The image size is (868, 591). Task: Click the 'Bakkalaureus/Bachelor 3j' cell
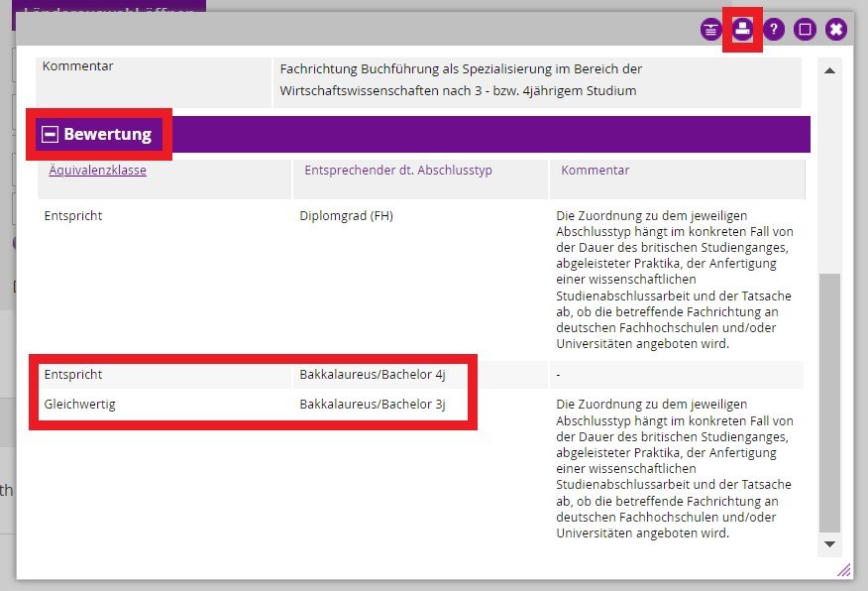coord(372,405)
